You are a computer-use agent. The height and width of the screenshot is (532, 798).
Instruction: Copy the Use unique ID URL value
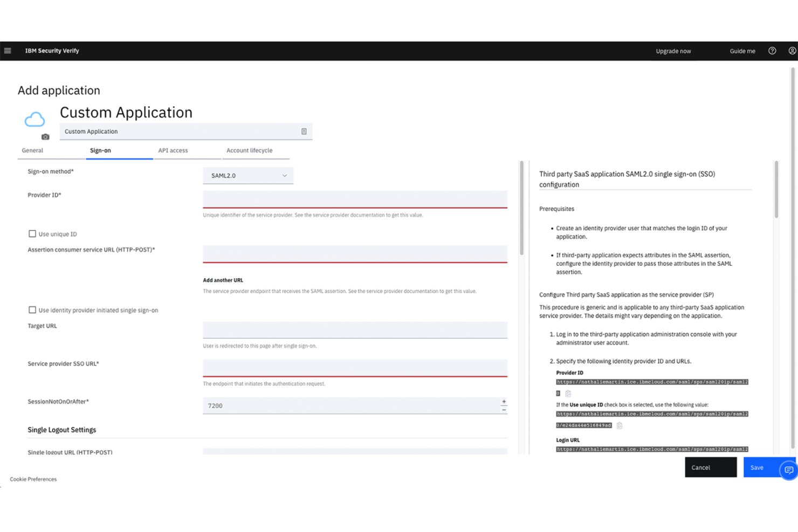pyautogui.click(x=620, y=425)
